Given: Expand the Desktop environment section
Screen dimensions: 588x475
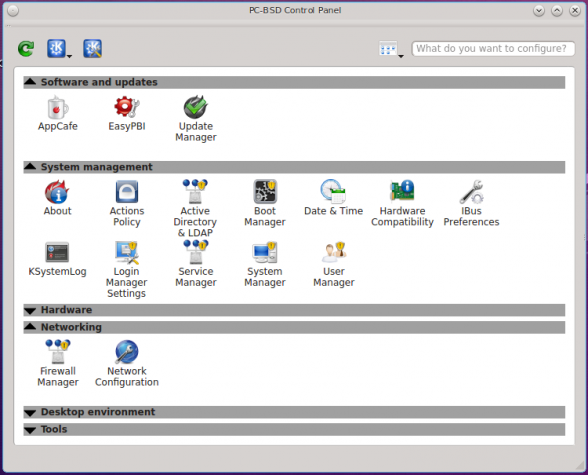Looking at the screenshot, I should pos(294,412).
